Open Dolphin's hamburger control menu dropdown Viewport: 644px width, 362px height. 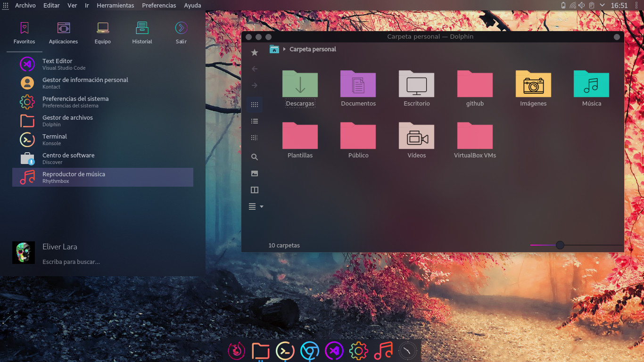coord(256,206)
